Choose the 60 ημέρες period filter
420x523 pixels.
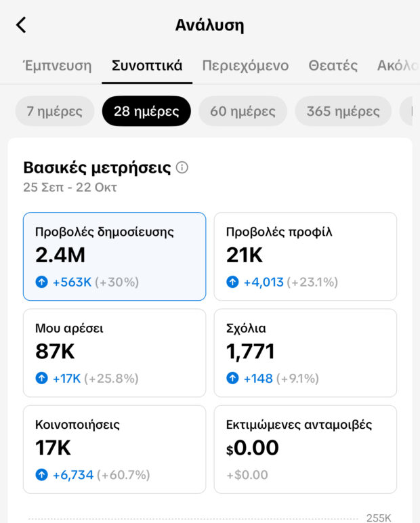pos(243,111)
